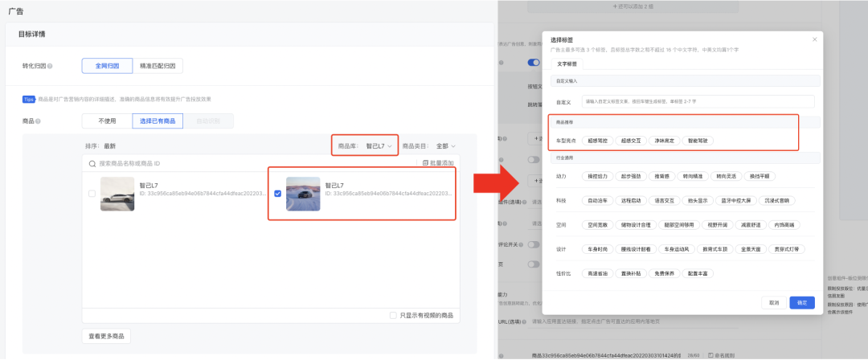Select the 腰线设计耐看 tag
Image resolution: width=868 pixels, height=360 pixels.
click(x=637, y=249)
